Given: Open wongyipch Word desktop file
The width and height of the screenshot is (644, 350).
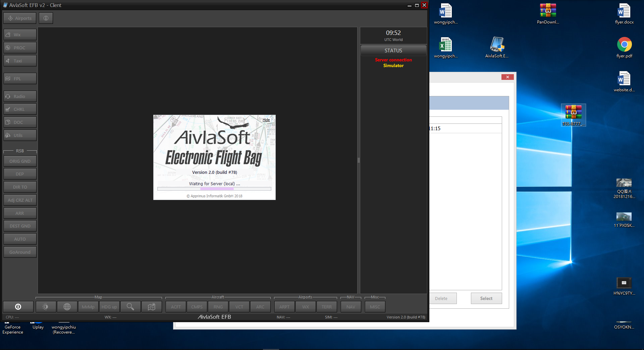Looking at the screenshot, I should (446, 14).
